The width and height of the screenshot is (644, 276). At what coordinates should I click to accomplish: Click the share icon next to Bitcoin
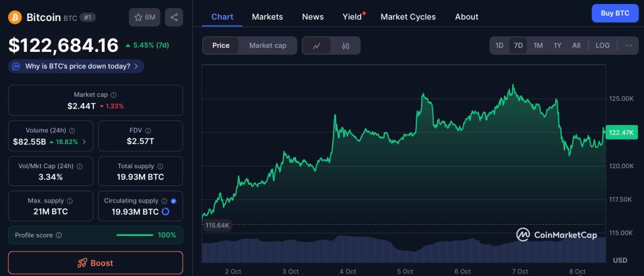pyautogui.click(x=174, y=17)
